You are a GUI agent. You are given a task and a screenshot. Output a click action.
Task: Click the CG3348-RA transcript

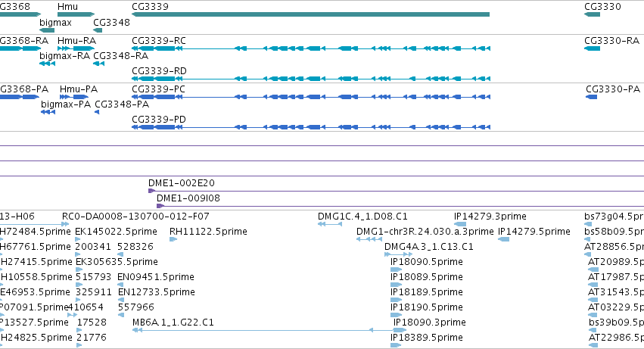click(x=98, y=64)
